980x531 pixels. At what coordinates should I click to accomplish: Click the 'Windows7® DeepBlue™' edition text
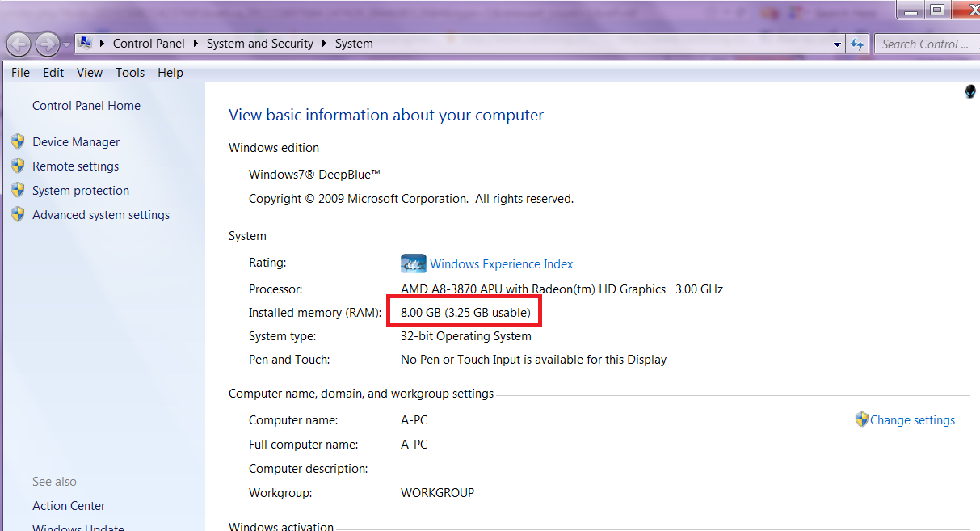tap(314, 175)
